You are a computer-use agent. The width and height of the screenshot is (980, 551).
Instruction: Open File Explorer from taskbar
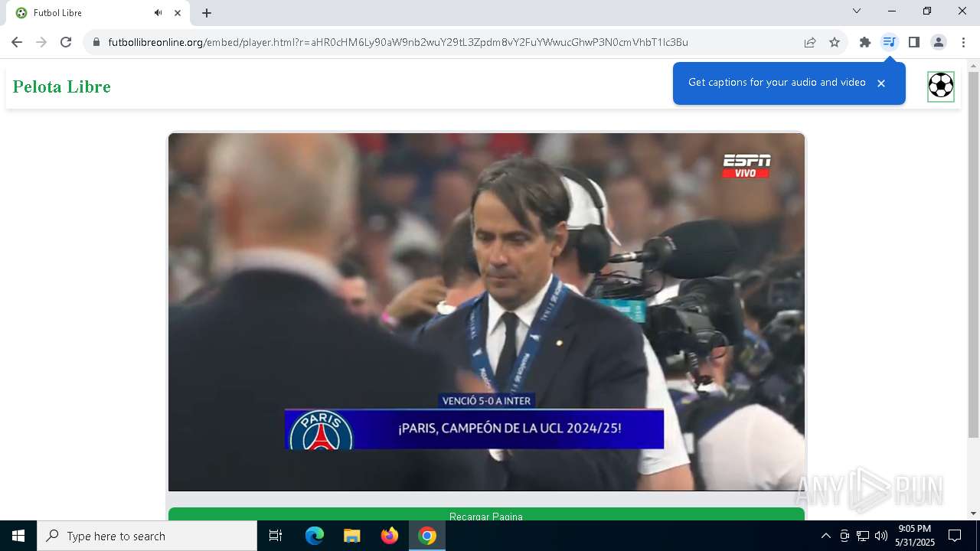coord(351,536)
